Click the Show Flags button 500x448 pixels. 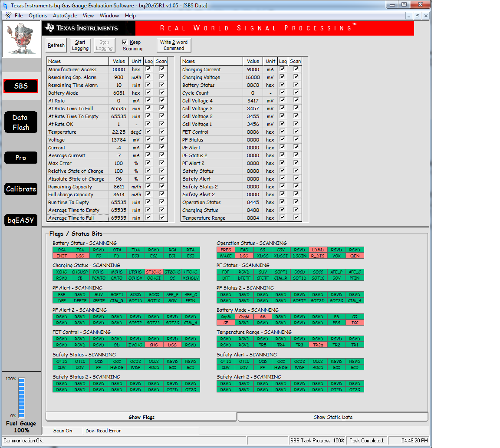pyautogui.click(x=141, y=417)
